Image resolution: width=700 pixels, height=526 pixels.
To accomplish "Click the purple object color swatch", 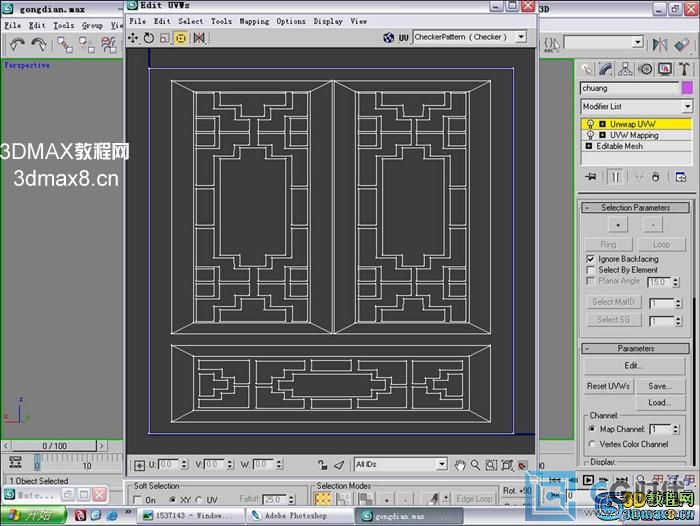I will click(x=687, y=88).
